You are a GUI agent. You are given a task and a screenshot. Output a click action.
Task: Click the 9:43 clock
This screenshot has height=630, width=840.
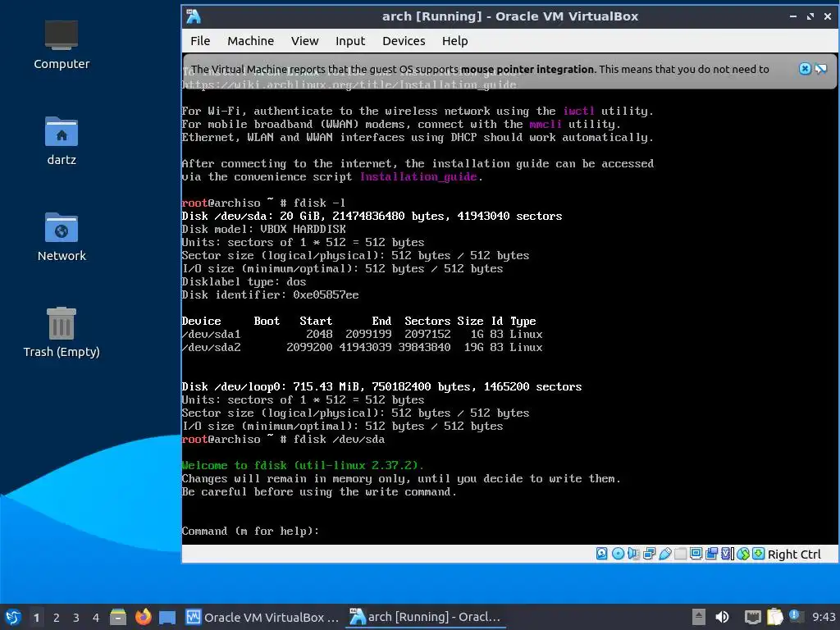(x=824, y=617)
